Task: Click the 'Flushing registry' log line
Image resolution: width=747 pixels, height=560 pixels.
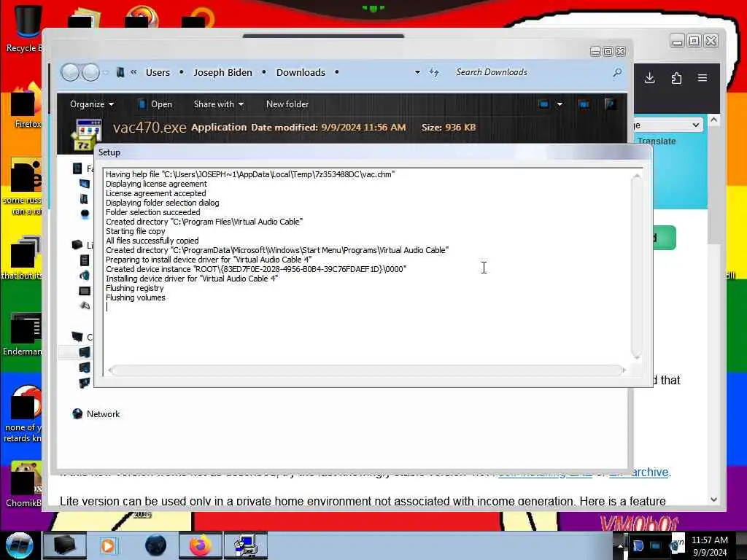Action: pyautogui.click(x=134, y=288)
